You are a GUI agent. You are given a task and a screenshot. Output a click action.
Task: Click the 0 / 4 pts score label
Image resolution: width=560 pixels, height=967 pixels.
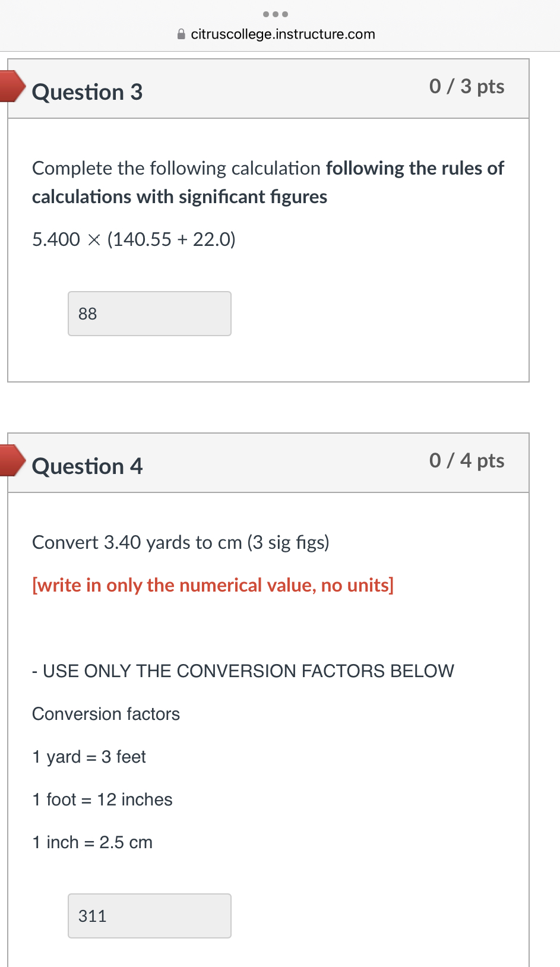[x=466, y=461]
